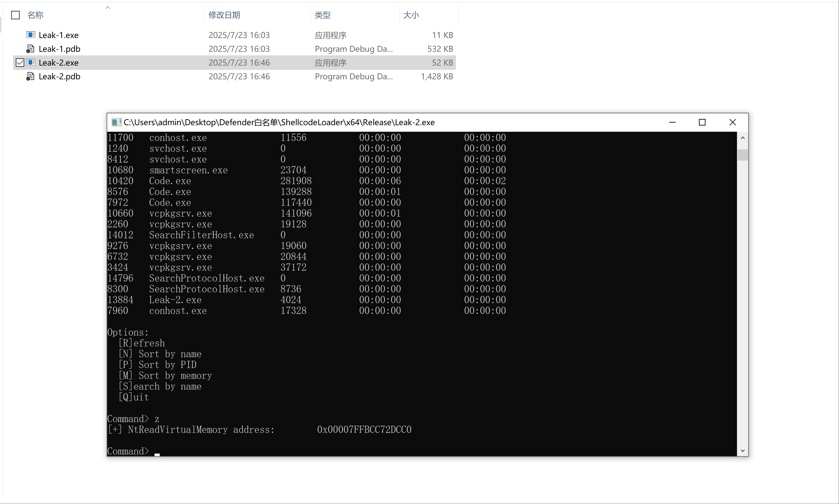The height and width of the screenshot is (504, 839).
Task: Select the Leak-2.pdb file name
Action: (59, 76)
